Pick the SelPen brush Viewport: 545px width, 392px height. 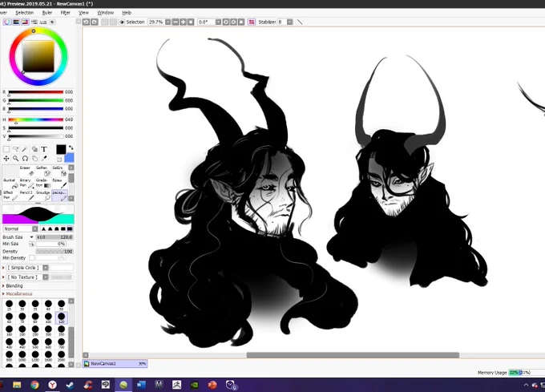[x=42, y=172]
